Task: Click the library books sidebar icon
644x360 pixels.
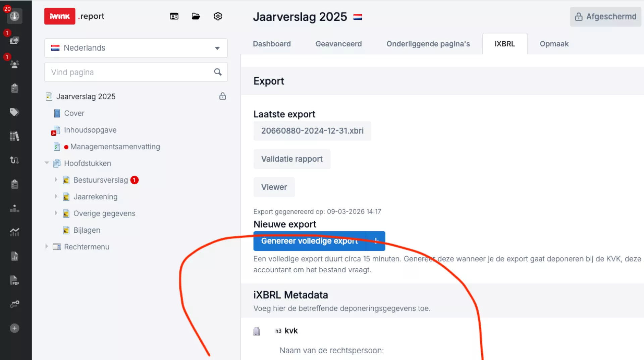Action: [x=14, y=136]
